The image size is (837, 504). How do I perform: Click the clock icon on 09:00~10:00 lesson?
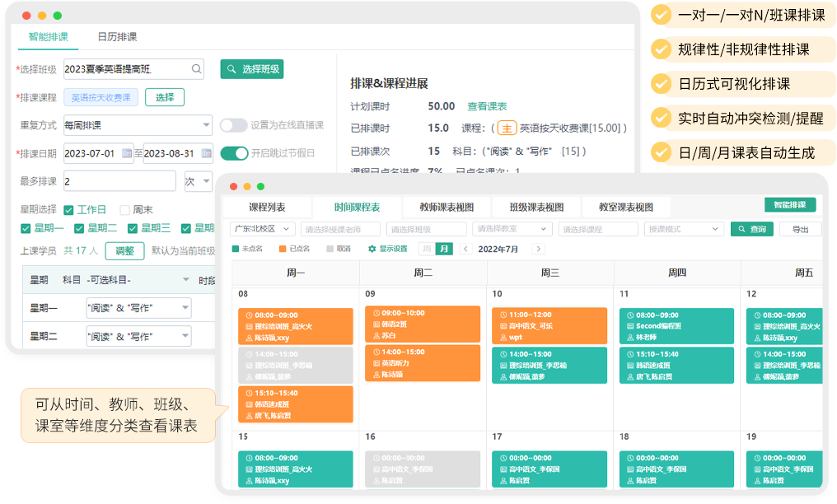click(376, 313)
